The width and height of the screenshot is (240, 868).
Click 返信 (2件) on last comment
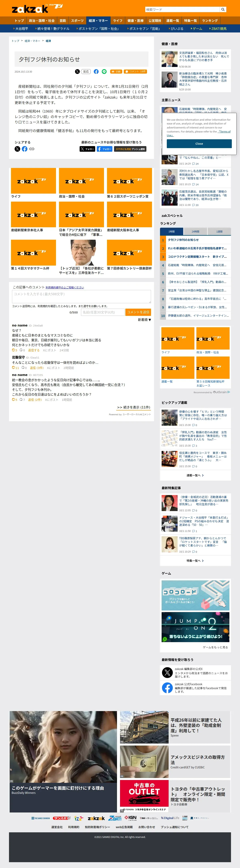[35, 400]
